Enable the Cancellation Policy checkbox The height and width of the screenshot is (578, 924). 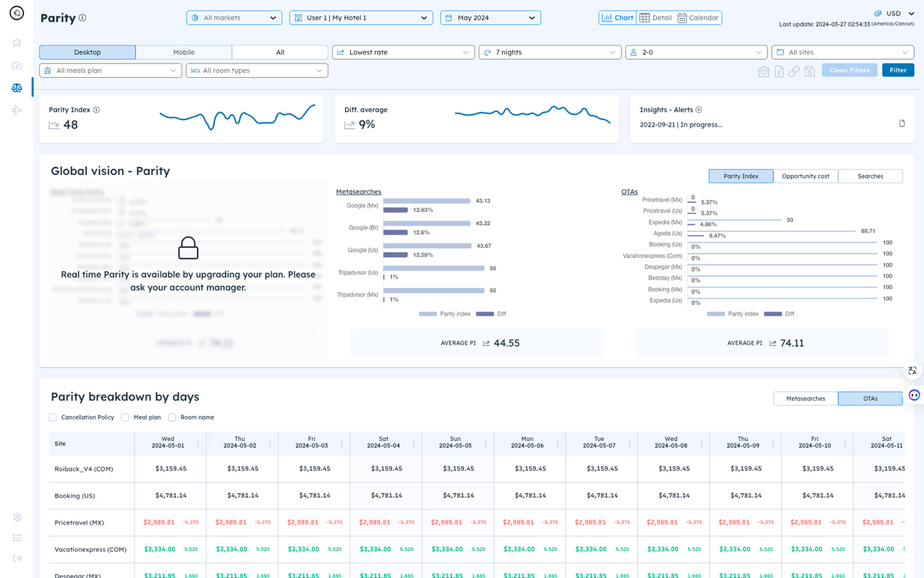click(53, 418)
